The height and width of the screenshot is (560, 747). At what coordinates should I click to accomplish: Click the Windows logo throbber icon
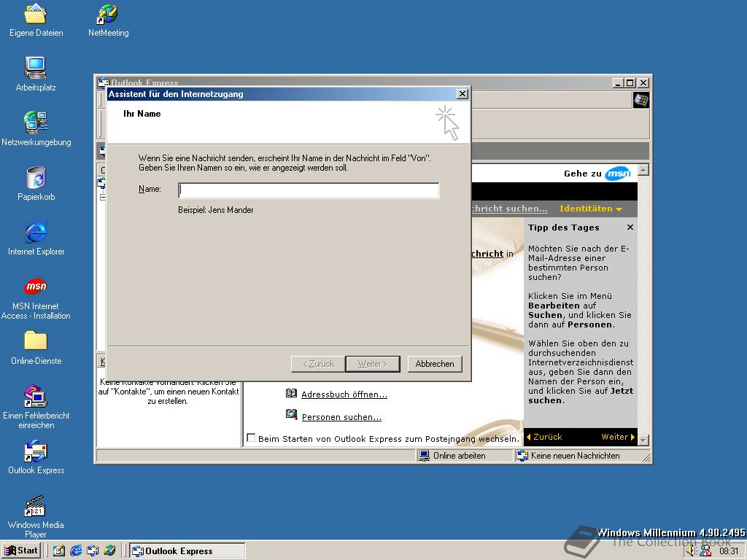click(x=641, y=101)
